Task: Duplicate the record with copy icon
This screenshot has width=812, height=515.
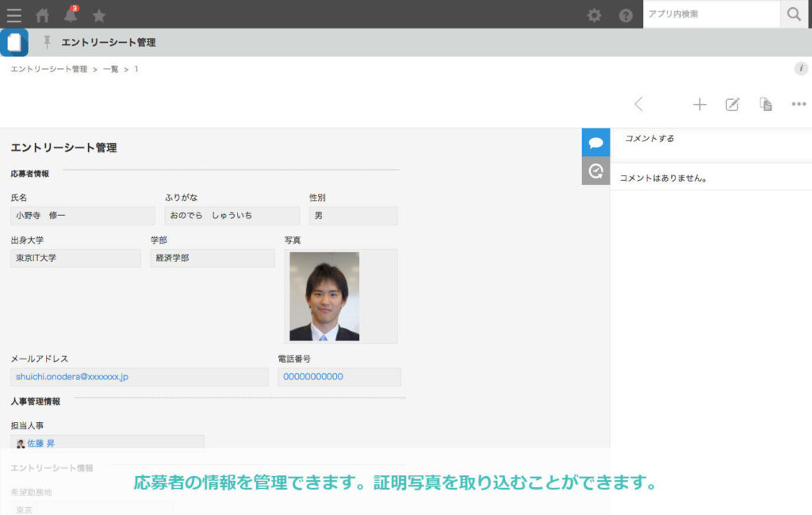Action: tap(765, 104)
